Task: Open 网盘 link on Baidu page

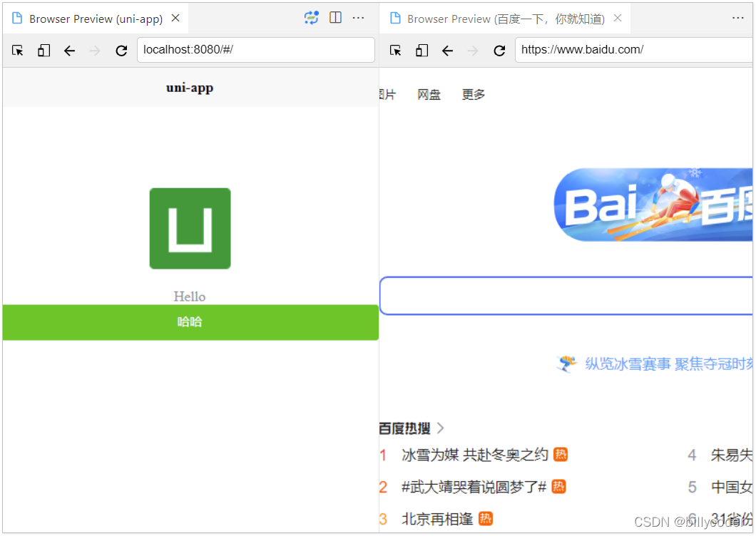Action: [x=429, y=95]
